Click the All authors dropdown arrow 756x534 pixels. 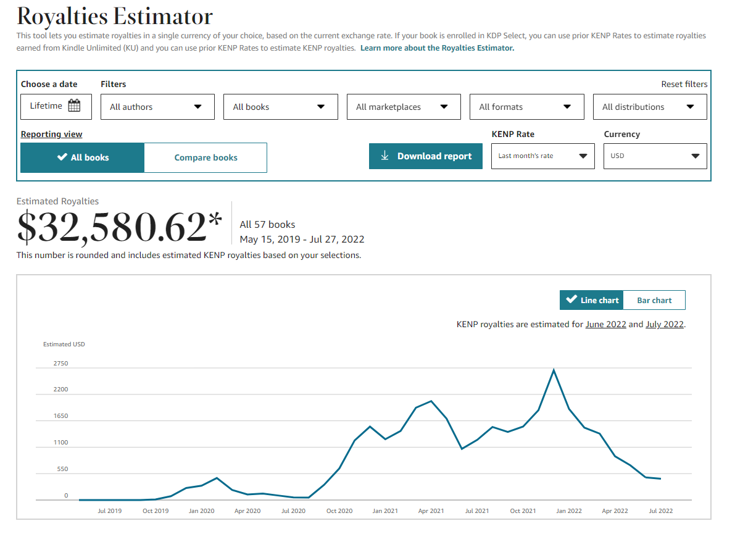[x=197, y=107]
